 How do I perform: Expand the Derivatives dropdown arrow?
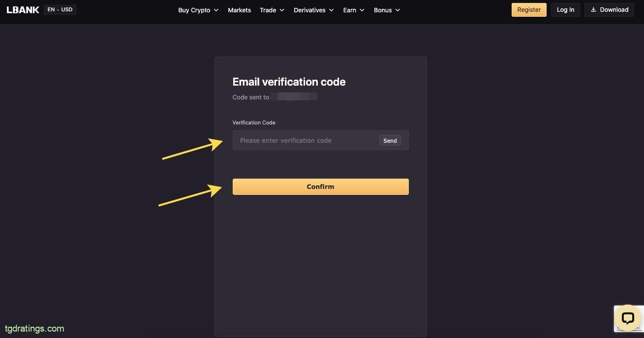coord(331,10)
